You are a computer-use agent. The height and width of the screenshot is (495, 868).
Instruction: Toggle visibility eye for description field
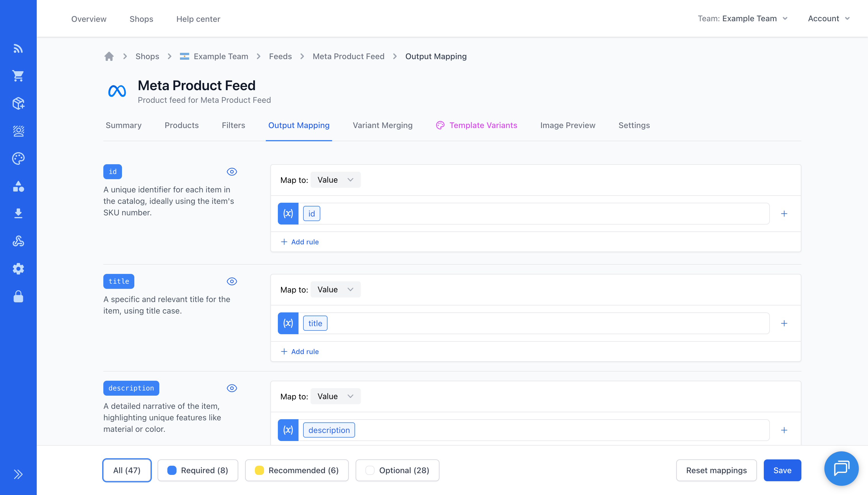point(232,388)
